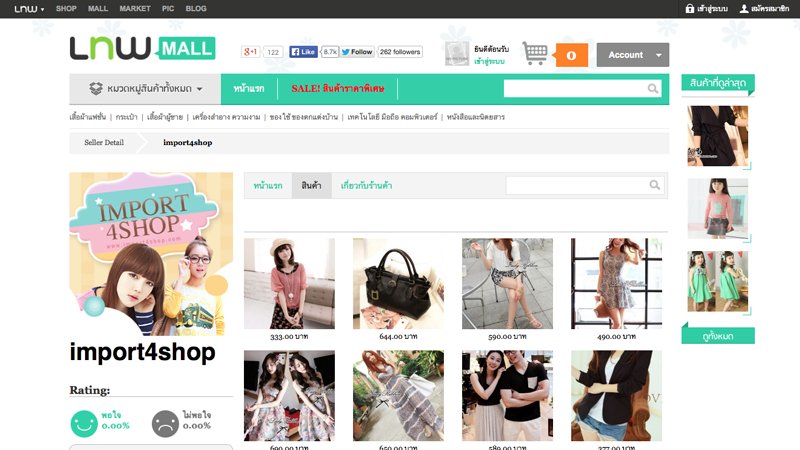Click the satisfied green smiley rating
The width and height of the screenshot is (800, 450).
(x=84, y=423)
